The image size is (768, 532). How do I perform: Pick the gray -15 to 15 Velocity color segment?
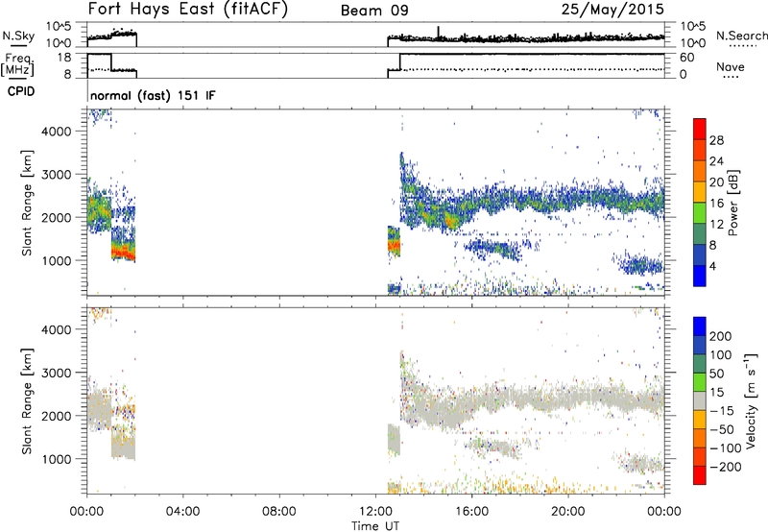click(700, 401)
